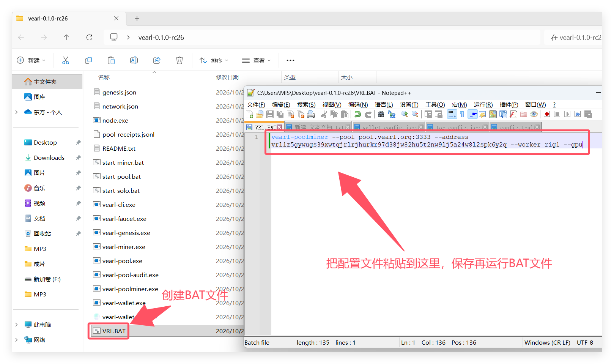The image size is (614, 364).
Task: Sort by the 名称 column header
Action: click(104, 77)
